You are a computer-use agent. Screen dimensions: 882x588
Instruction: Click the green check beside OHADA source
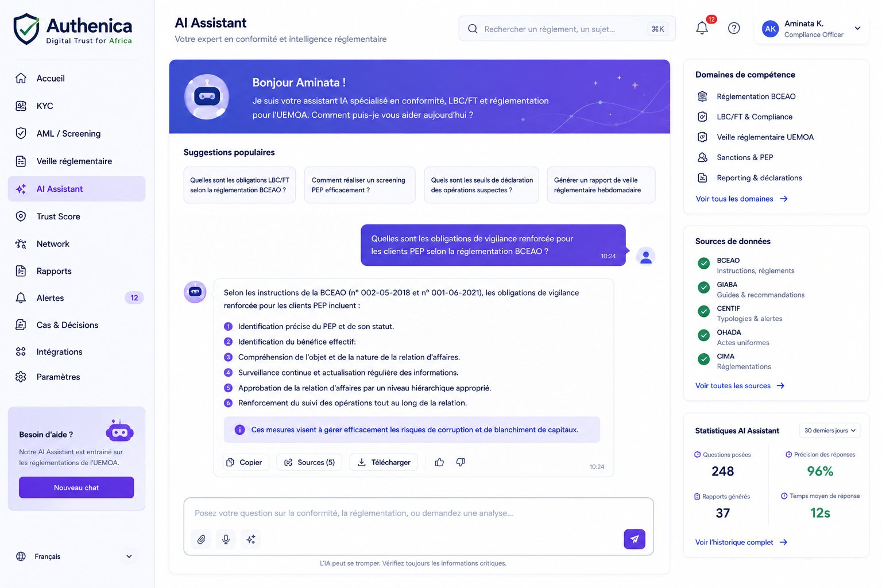point(703,335)
